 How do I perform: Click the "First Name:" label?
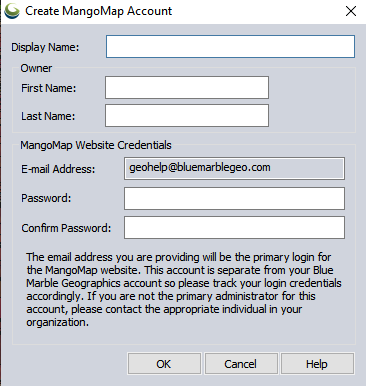click(x=49, y=88)
